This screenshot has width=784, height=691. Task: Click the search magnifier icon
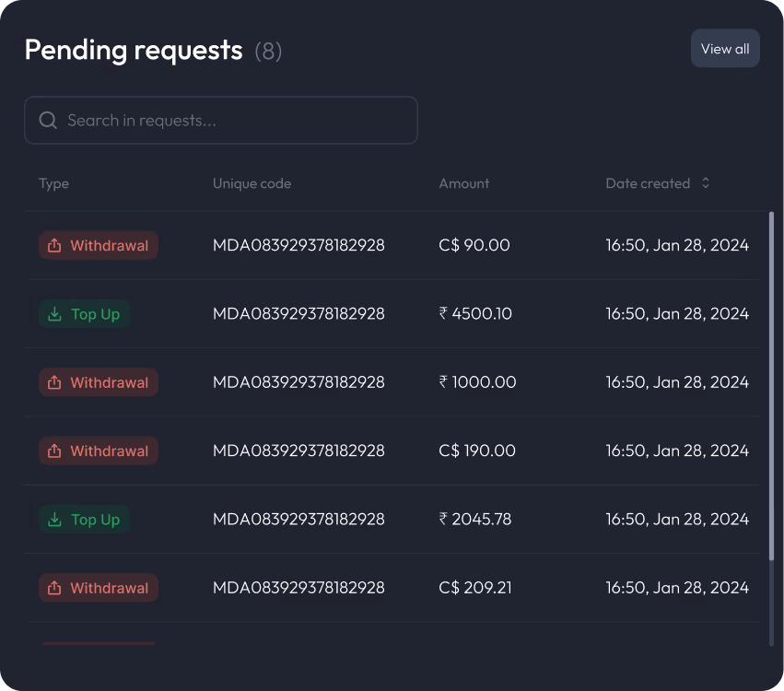coord(48,120)
